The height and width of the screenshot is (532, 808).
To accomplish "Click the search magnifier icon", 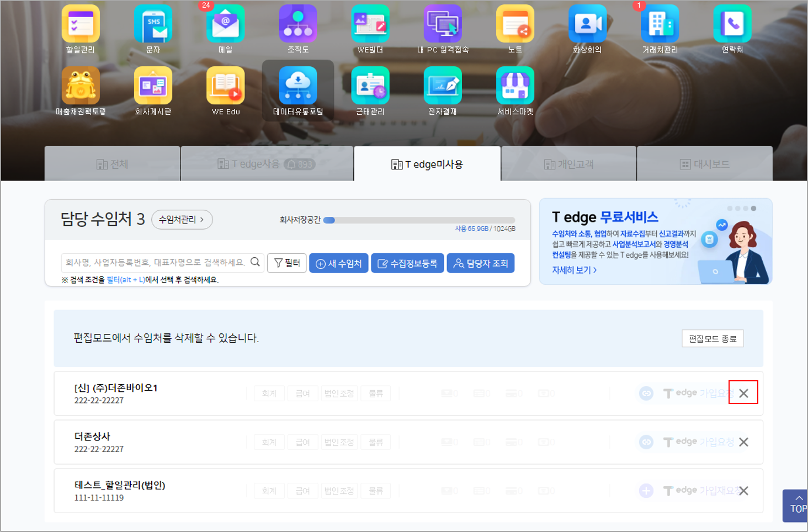I will pyautogui.click(x=255, y=262).
